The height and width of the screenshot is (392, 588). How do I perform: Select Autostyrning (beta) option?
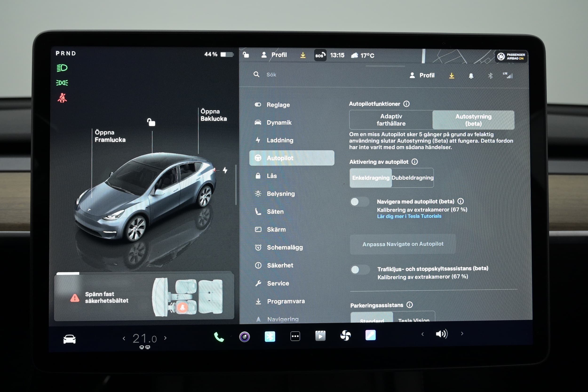pos(473,120)
